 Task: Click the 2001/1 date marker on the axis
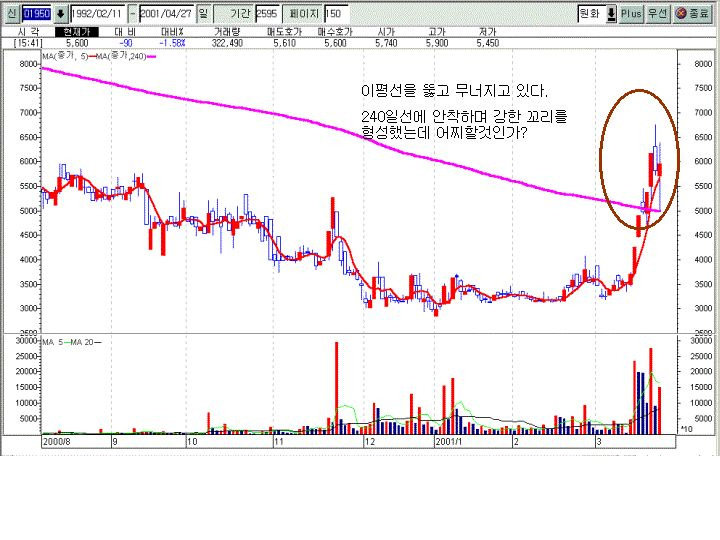point(446,440)
